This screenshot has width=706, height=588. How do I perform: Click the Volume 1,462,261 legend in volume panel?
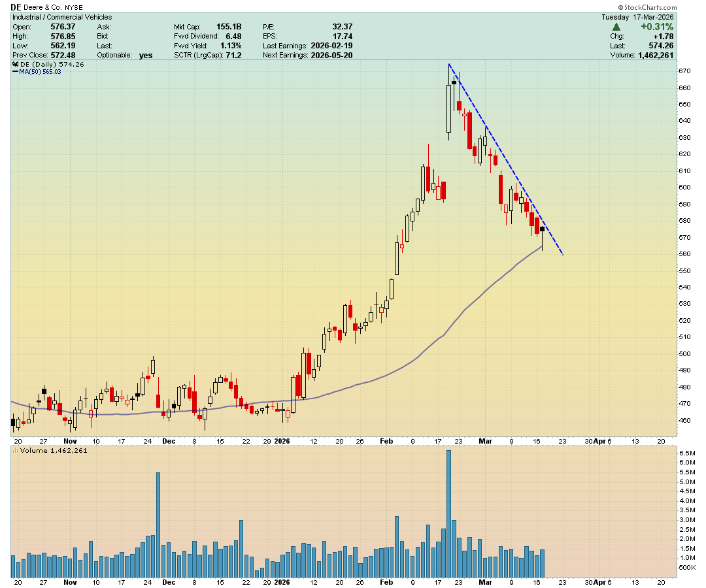(54, 450)
